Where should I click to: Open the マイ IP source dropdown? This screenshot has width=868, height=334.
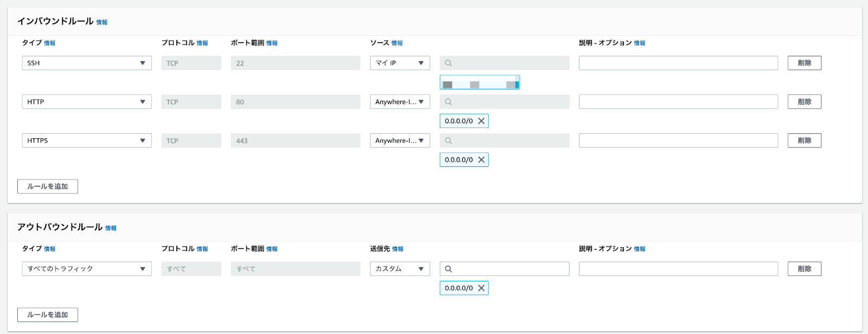click(400, 63)
